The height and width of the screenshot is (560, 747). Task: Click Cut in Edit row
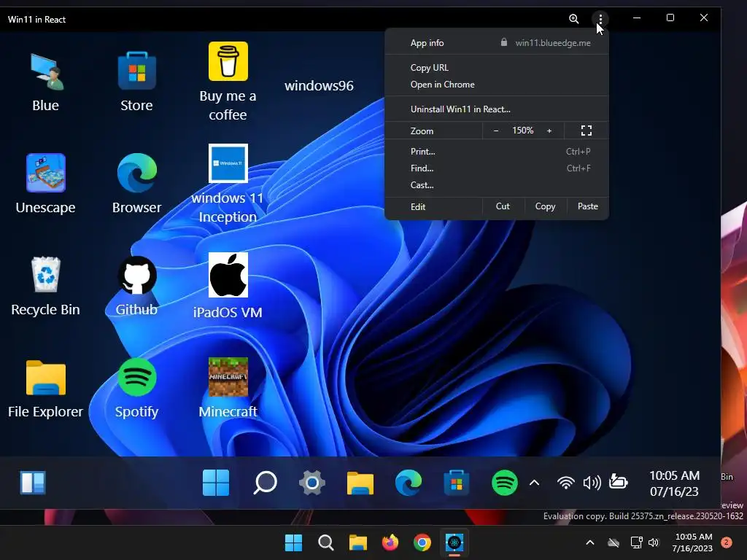point(503,206)
